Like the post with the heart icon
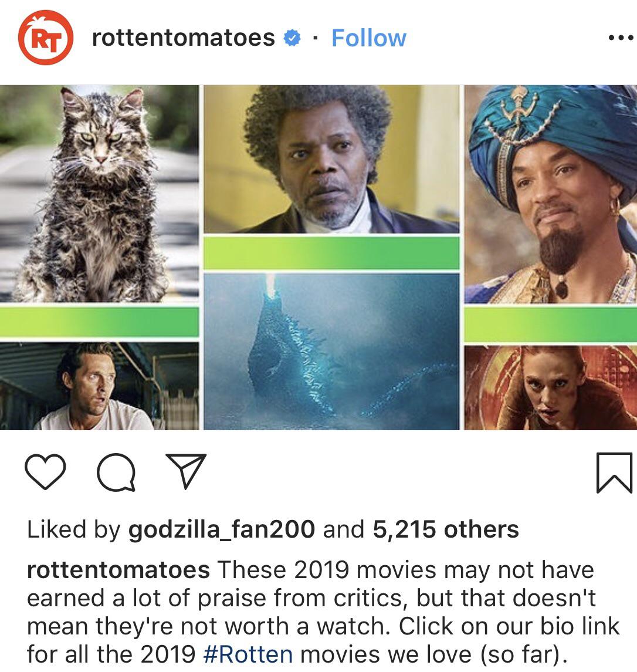 pos(45,472)
